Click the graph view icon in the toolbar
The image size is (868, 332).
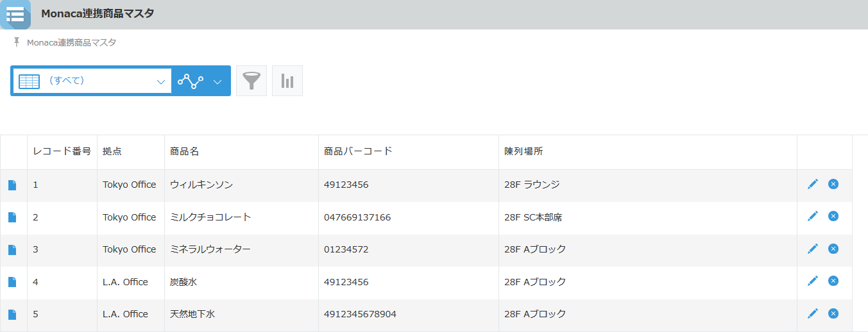[x=191, y=81]
